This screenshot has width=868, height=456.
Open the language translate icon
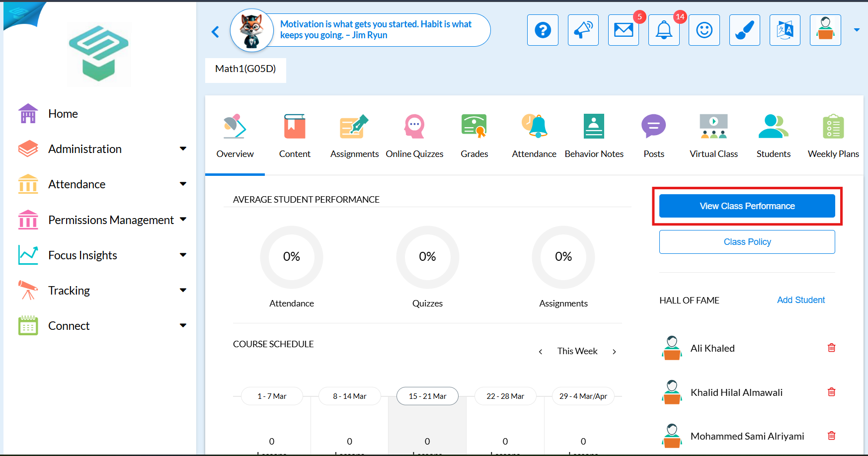785,30
